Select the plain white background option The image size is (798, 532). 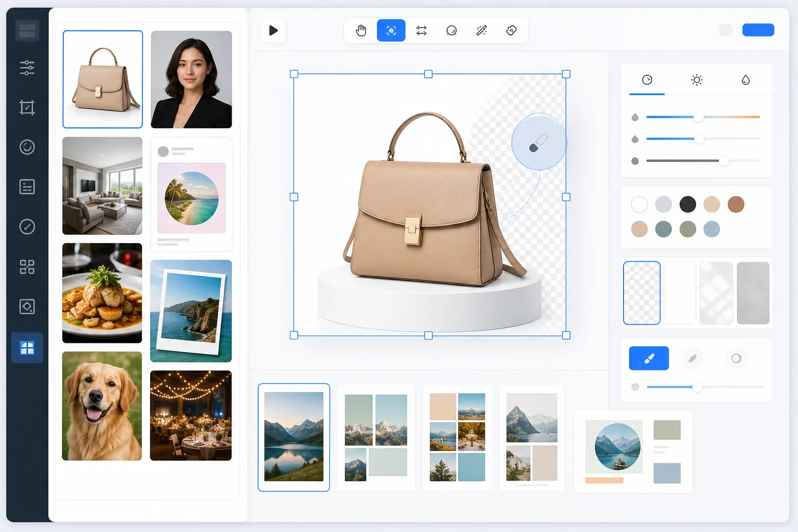point(680,293)
